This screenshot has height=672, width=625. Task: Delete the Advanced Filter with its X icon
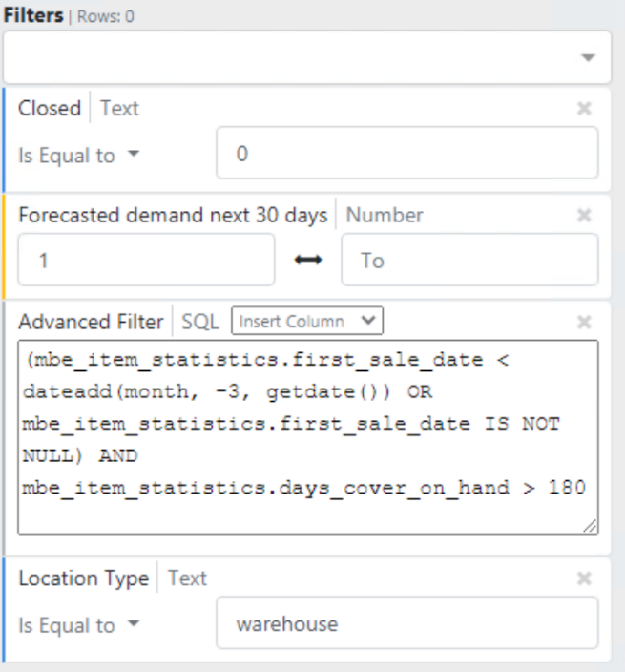584,322
